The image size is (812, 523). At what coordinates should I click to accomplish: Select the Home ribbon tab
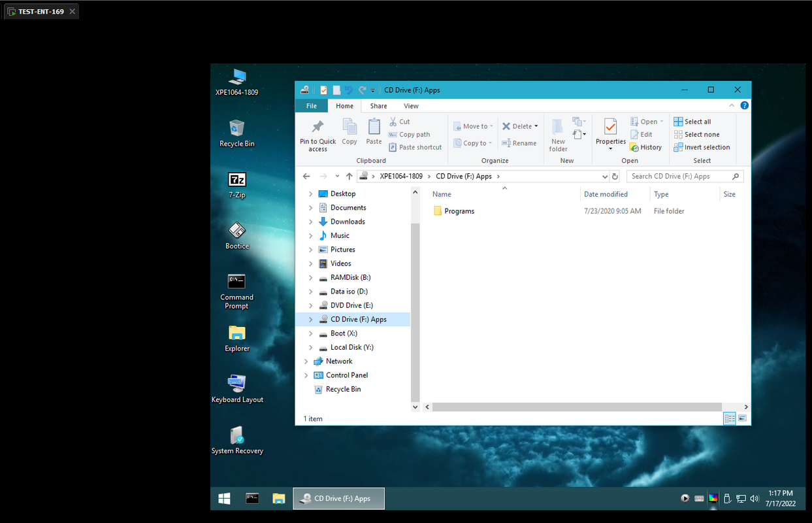tap(344, 106)
